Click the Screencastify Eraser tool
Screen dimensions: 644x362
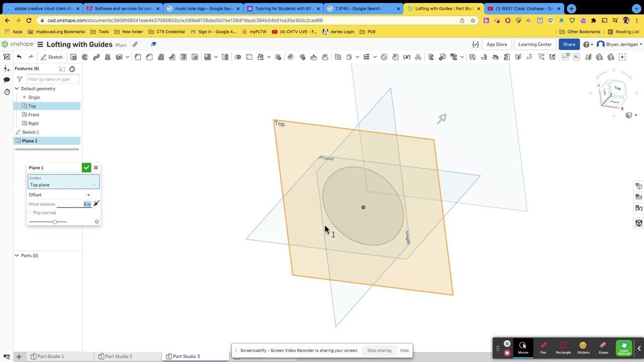click(603, 347)
